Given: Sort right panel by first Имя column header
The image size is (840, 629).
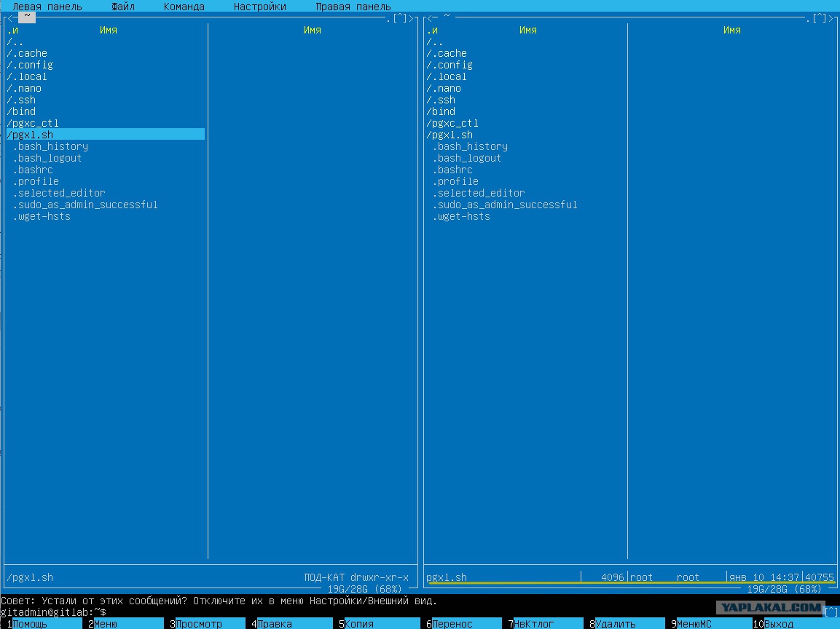Looking at the screenshot, I should click(527, 30).
